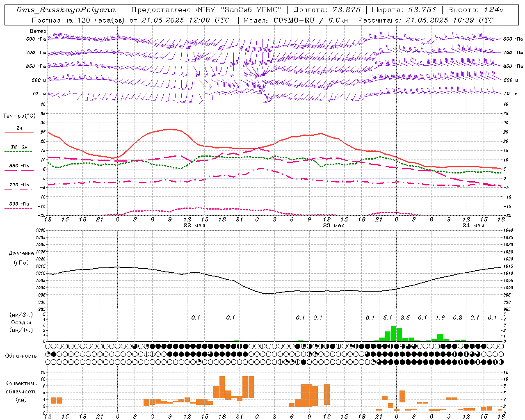This screenshot has height=420, width=525.
Task: Click the Облачность panel label
Action: (21, 356)
